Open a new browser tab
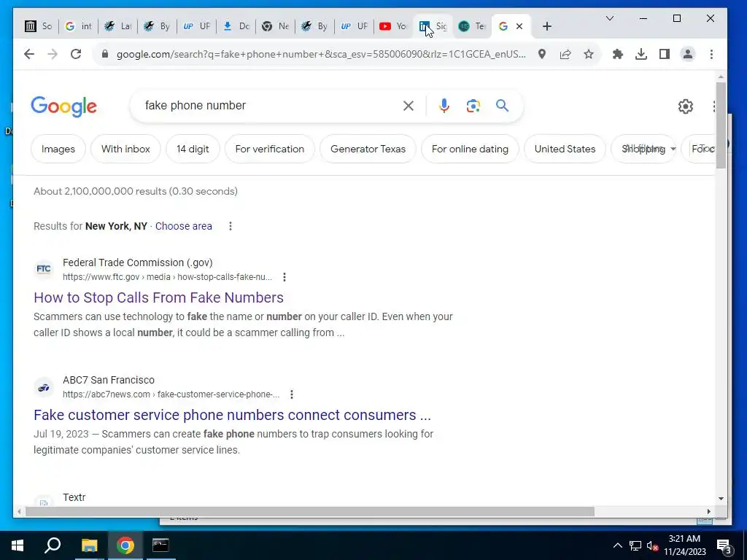This screenshot has width=747, height=560. pos(547,26)
